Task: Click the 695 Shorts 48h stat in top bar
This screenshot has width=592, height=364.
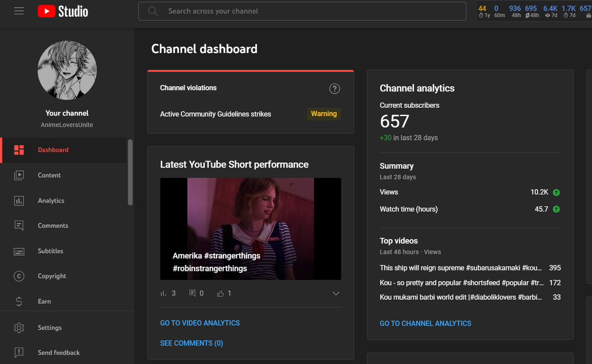Action: [531, 11]
